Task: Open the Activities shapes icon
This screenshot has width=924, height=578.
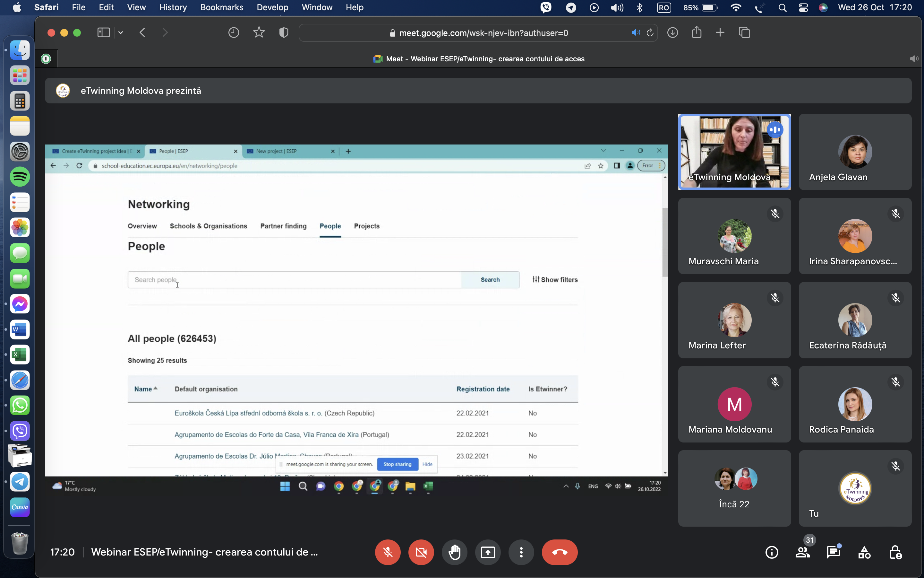Action: coord(864,552)
